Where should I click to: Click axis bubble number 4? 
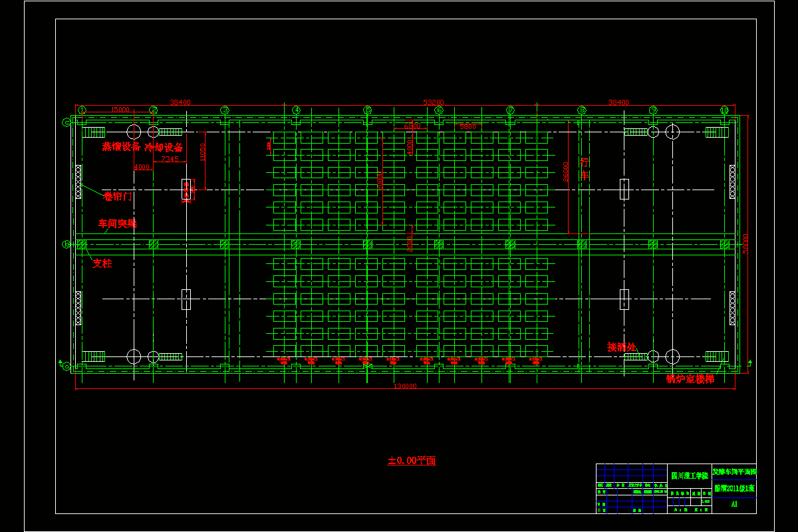pos(296,110)
